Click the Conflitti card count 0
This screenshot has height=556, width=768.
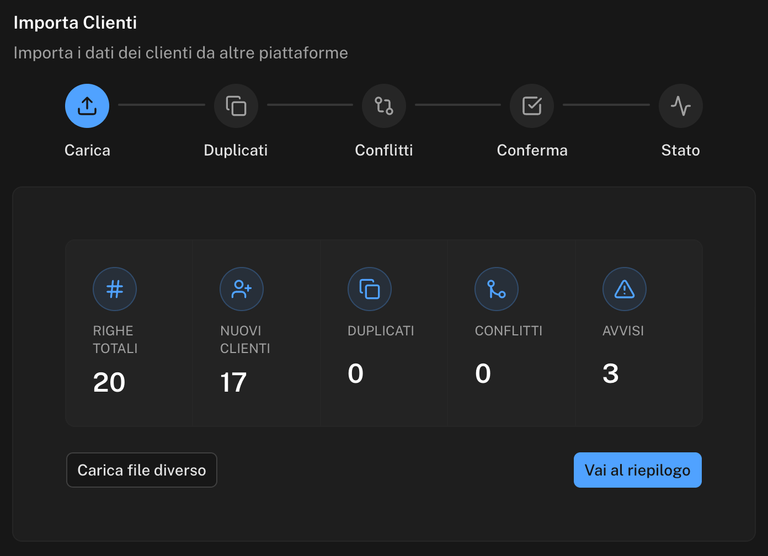(483, 373)
